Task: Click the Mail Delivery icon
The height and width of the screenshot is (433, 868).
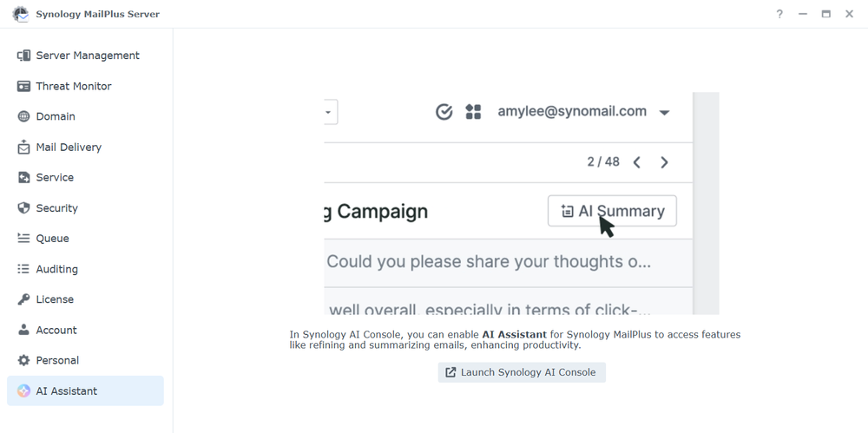Action: click(23, 148)
